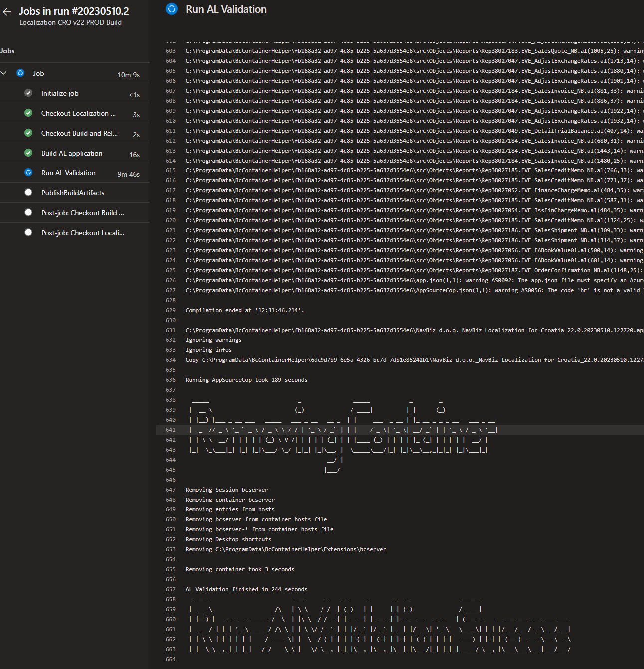Click the Run AL Validation header icon
Viewport: 644px width, 669px height.
tap(171, 9)
